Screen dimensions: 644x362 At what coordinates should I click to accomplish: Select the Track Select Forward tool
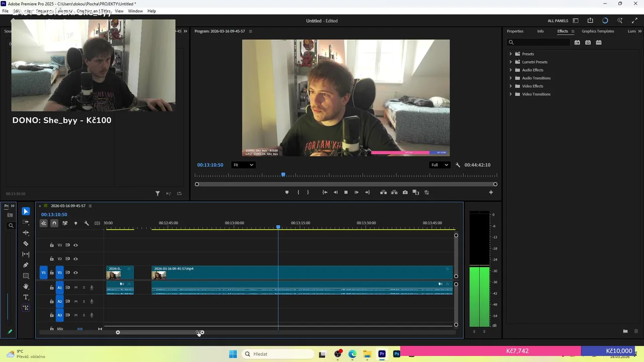[x=26, y=222]
